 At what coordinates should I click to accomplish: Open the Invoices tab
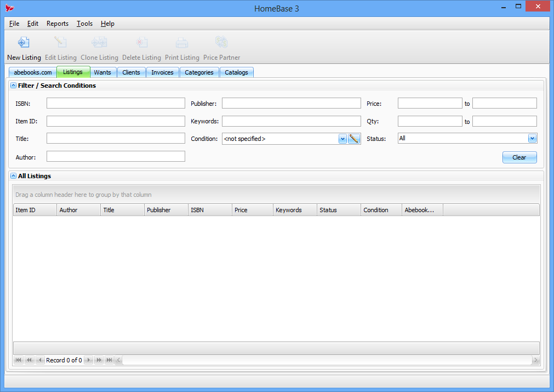pyautogui.click(x=163, y=72)
